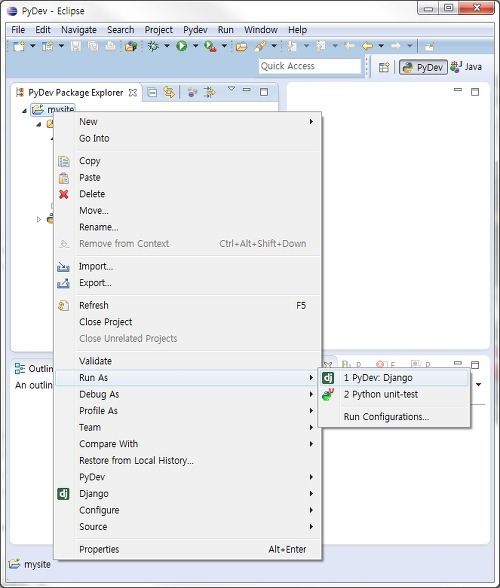Select the PyDev Package Explorer tab
The width and height of the screenshot is (500, 588).
click(x=76, y=93)
